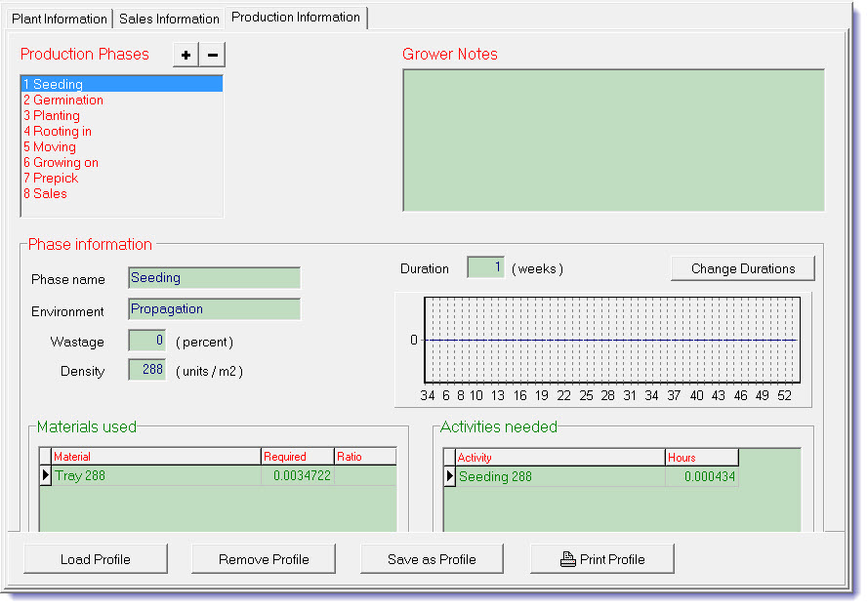Viewport: 868px width, 608px height.
Task: Click the Phase name field
Action: pyautogui.click(x=214, y=278)
